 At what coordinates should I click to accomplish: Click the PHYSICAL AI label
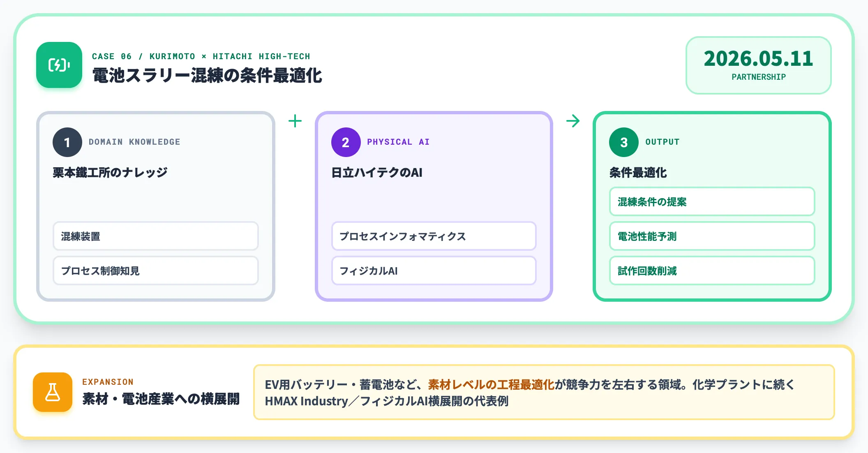(398, 142)
